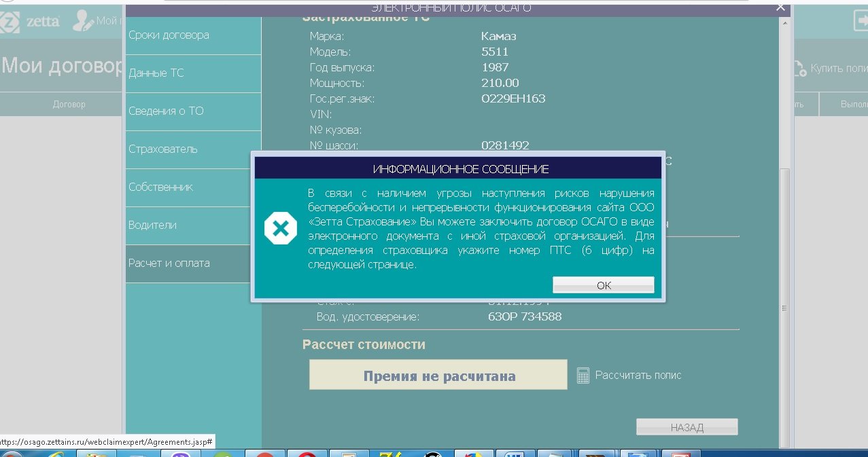The width and height of the screenshot is (868, 457).
Task: Click the Вод. удостоверение: label
Action: 368,316
